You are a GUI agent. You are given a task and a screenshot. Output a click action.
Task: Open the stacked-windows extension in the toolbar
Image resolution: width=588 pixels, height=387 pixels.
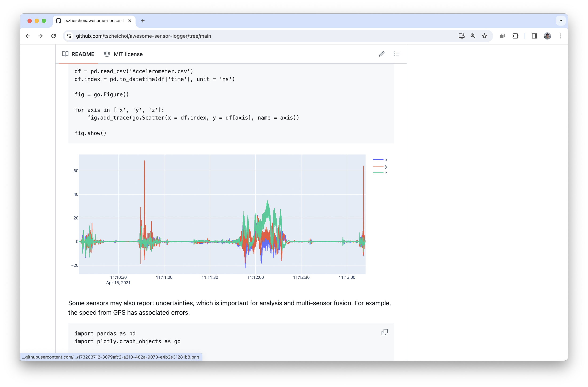502,36
